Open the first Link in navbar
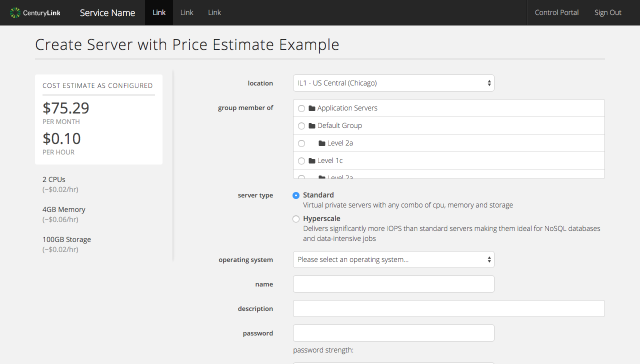This screenshot has width=640, height=364. coord(159,12)
